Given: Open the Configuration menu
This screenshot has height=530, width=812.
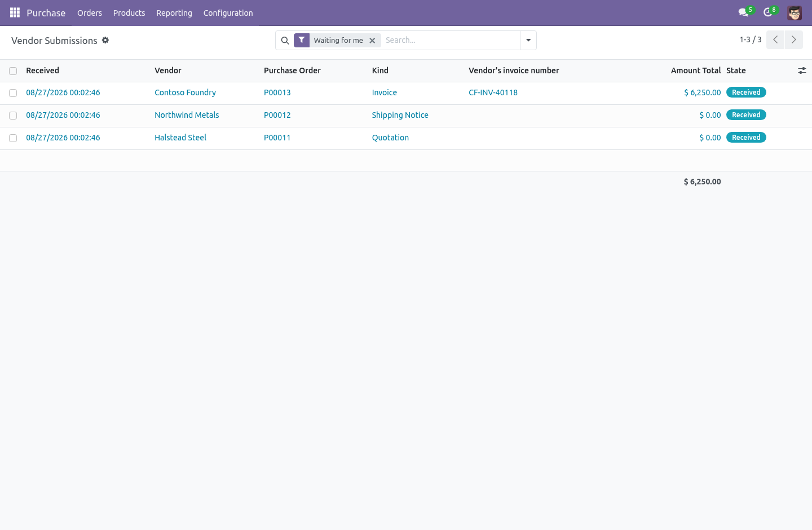Looking at the screenshot, I should tap(228, 13).
